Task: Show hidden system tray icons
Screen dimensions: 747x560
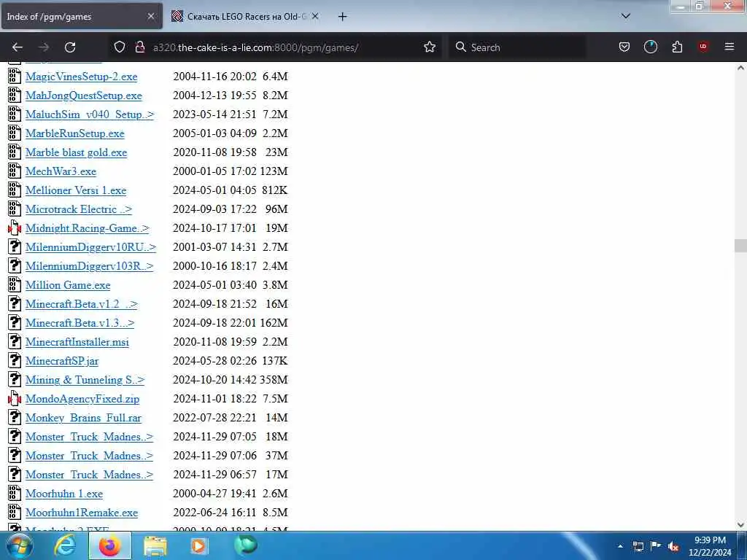Action: pos(620,547)
